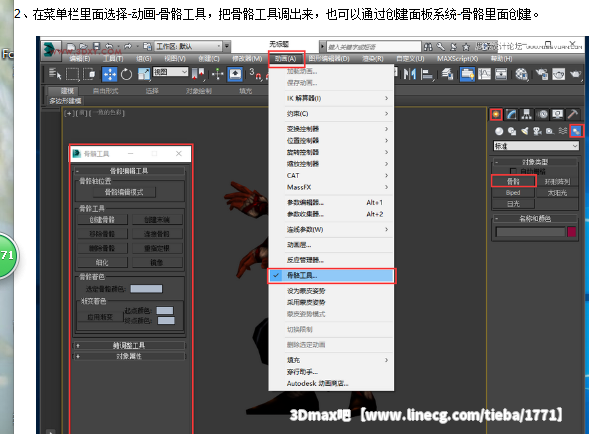Open the IK 解算器 submenu
The width and height of the screenshot is (602, 434).
pos(331,98)
